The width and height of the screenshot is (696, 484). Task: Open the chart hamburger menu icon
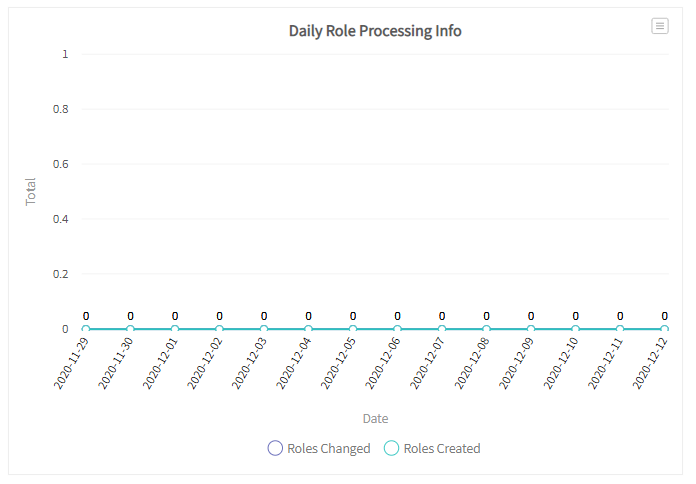660,26
